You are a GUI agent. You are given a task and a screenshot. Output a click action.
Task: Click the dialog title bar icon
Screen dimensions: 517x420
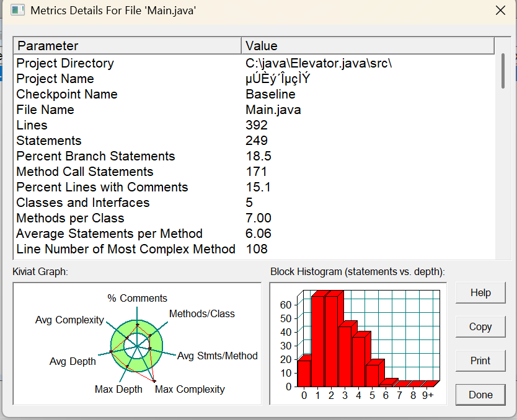tap(17, 11)
